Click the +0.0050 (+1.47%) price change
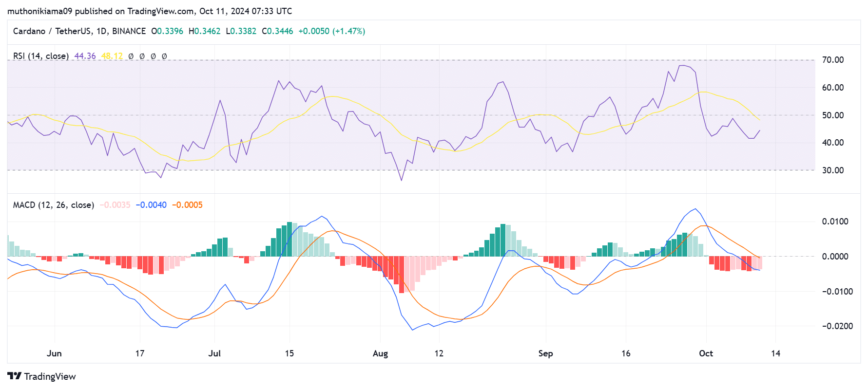The width and height of the screenshot is (868, 389). click(331, 31)
